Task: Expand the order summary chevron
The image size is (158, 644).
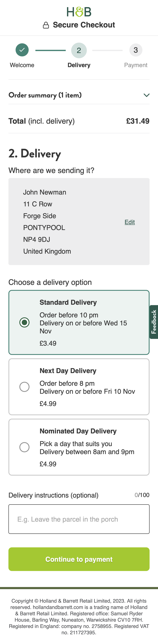Action: click(146, 95)
